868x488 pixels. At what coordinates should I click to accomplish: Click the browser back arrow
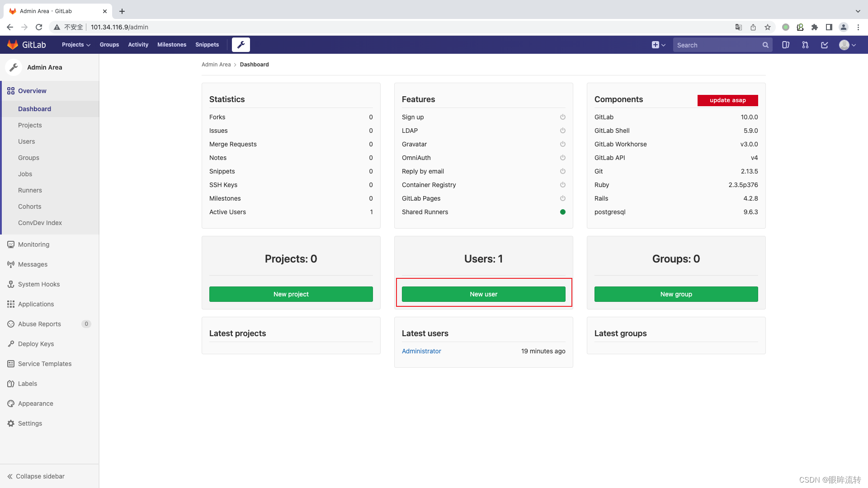click(10, 27)
